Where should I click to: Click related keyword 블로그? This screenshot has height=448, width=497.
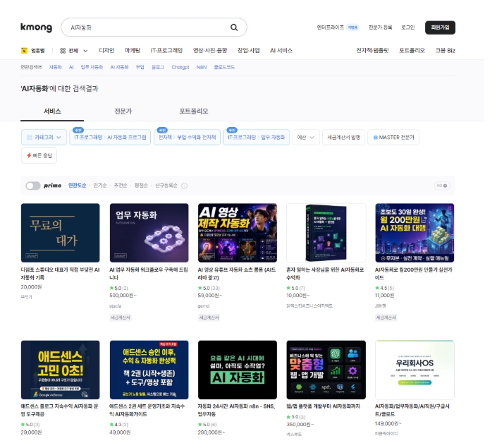(157, 67)
